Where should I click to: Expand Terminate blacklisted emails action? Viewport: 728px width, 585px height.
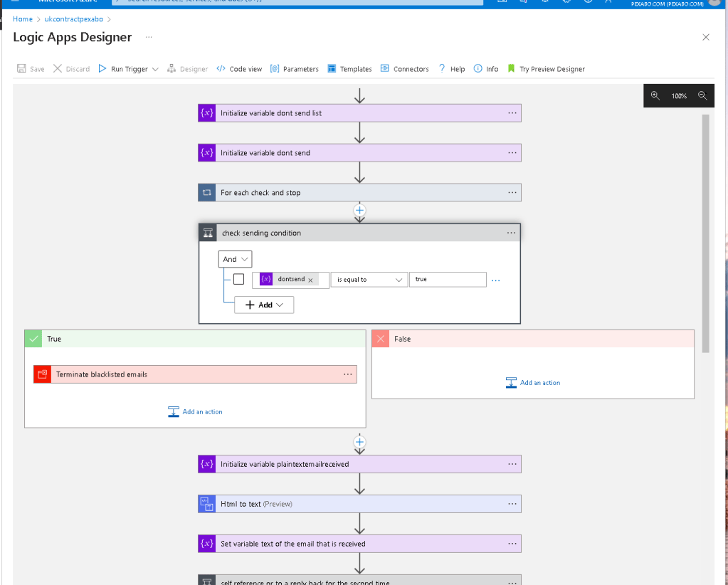[195, 374]
